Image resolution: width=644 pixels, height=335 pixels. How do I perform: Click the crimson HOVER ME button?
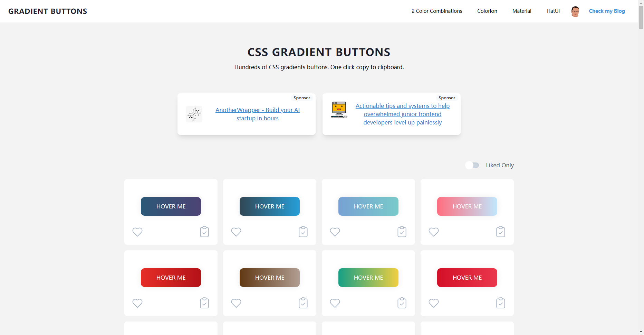[x=467, y=278]
